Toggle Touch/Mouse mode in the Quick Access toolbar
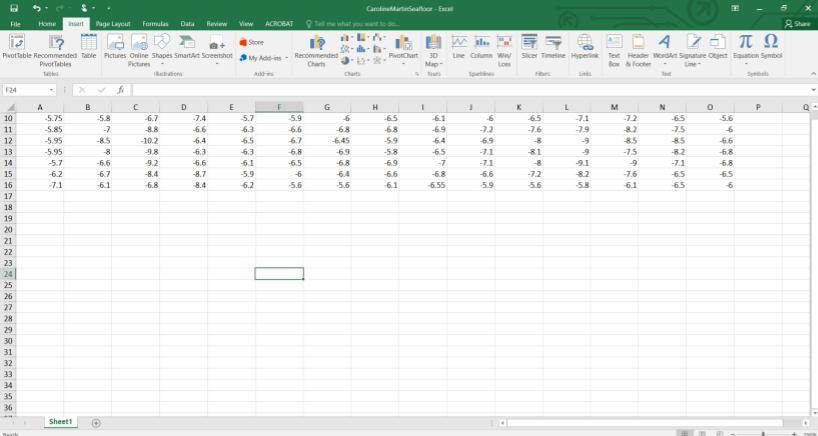 click(x=85, y=8)
